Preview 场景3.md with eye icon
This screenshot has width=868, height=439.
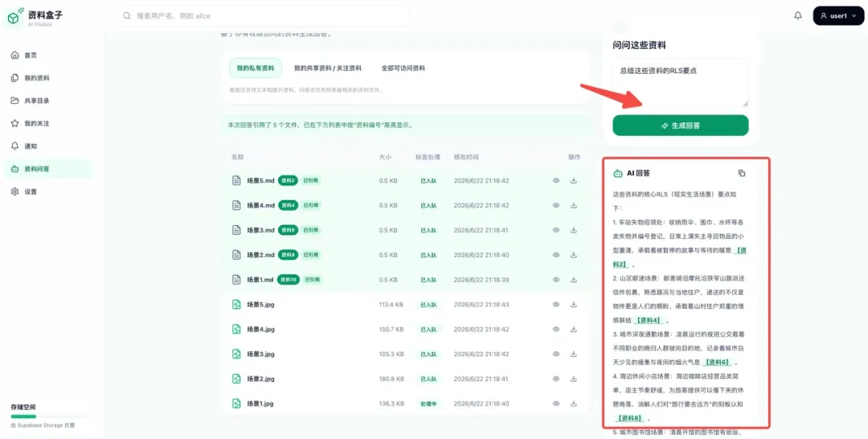click(x=556, y=230)
